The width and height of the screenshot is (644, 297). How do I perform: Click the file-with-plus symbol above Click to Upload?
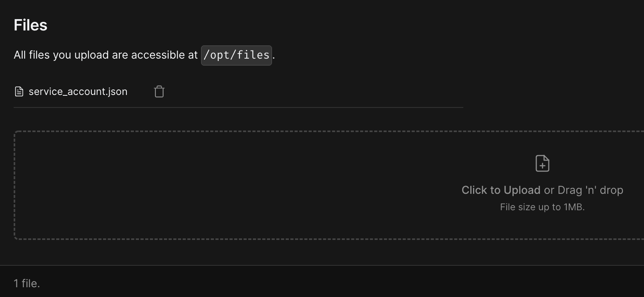tap(542, 163)
